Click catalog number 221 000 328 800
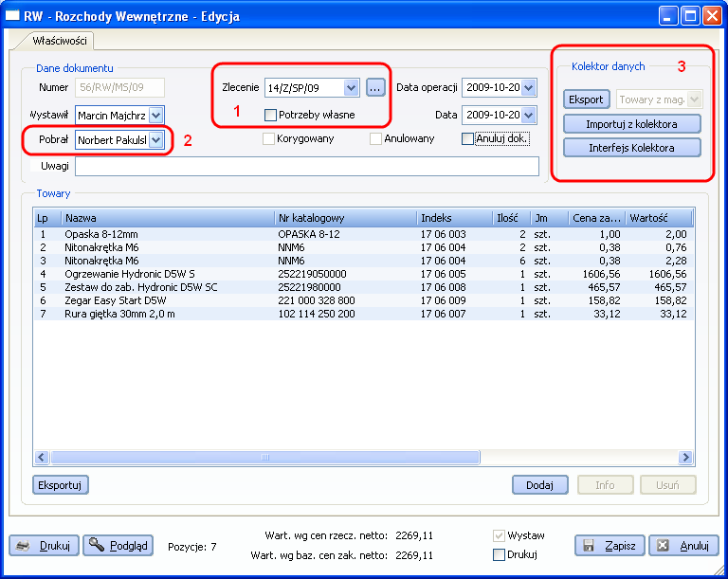 pos(317,300)
